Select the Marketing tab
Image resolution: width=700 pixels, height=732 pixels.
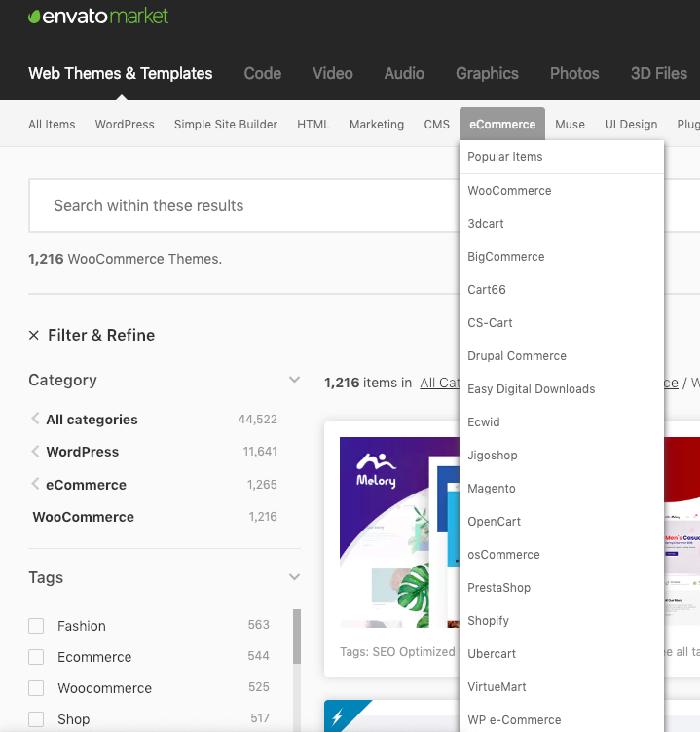coord(377,125)
